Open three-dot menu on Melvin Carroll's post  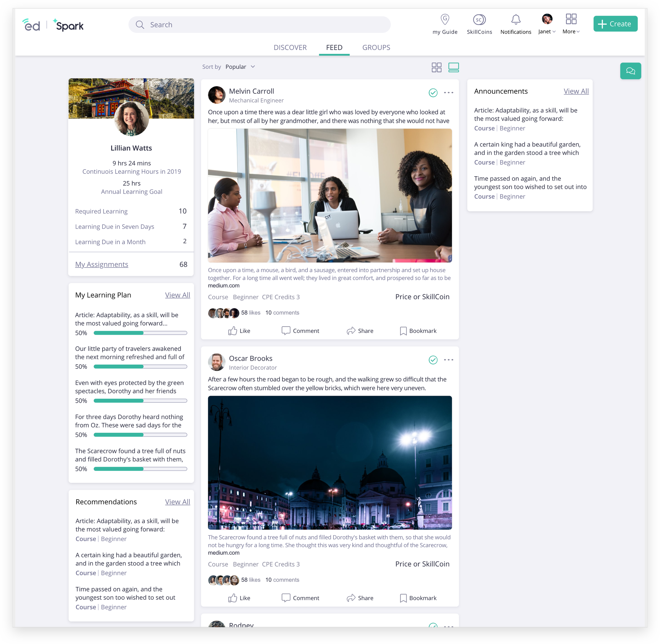448,93
